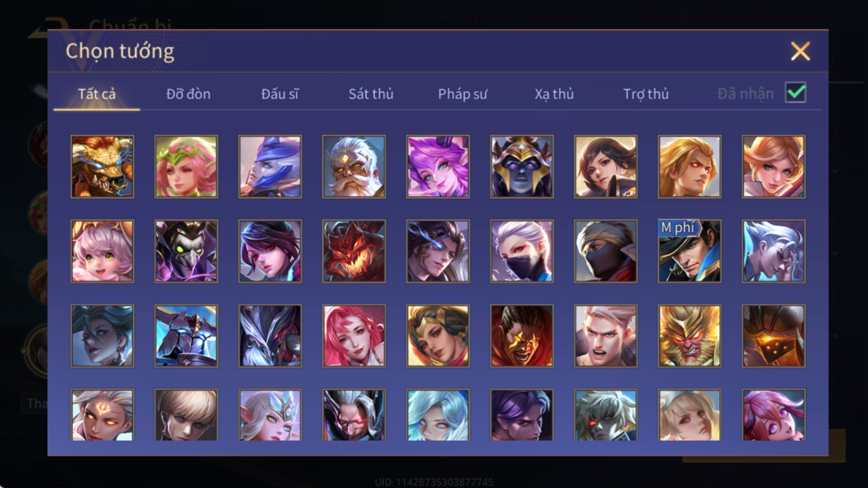
Task: Toggle the 'Đã nhận' owned checkbox
Action: [795, 93]
